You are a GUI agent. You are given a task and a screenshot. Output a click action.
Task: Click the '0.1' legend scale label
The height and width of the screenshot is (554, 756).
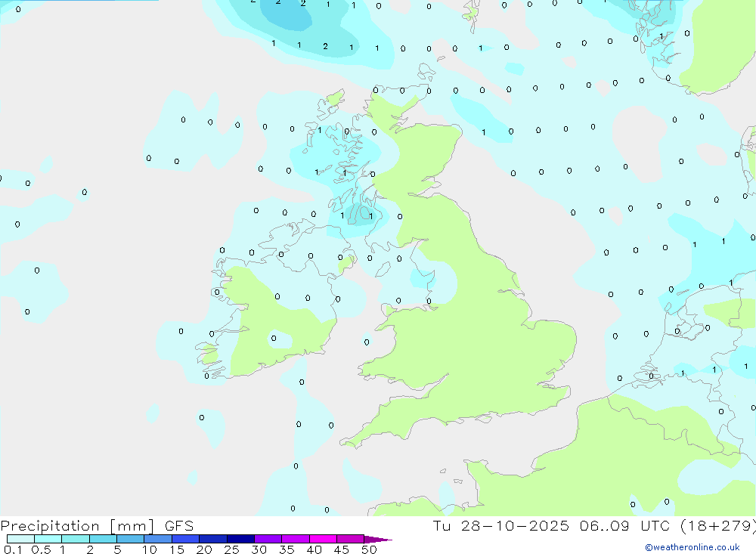click(13, 549)
